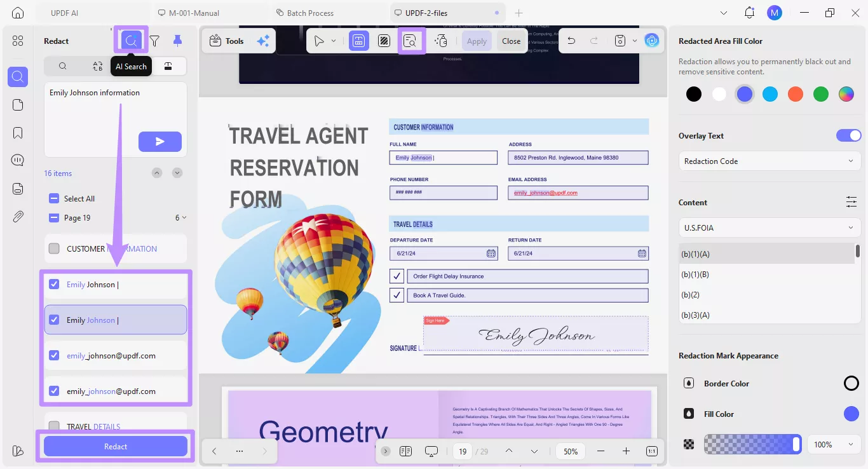Select Search and Redact toolbar icon
Viewport: 868px width, 469px height.
410,41
